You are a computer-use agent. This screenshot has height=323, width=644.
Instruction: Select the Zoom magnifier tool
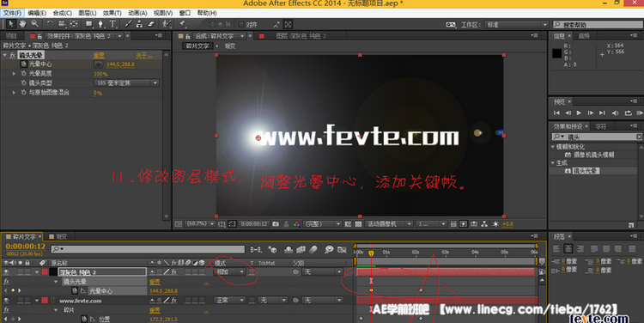35,24
